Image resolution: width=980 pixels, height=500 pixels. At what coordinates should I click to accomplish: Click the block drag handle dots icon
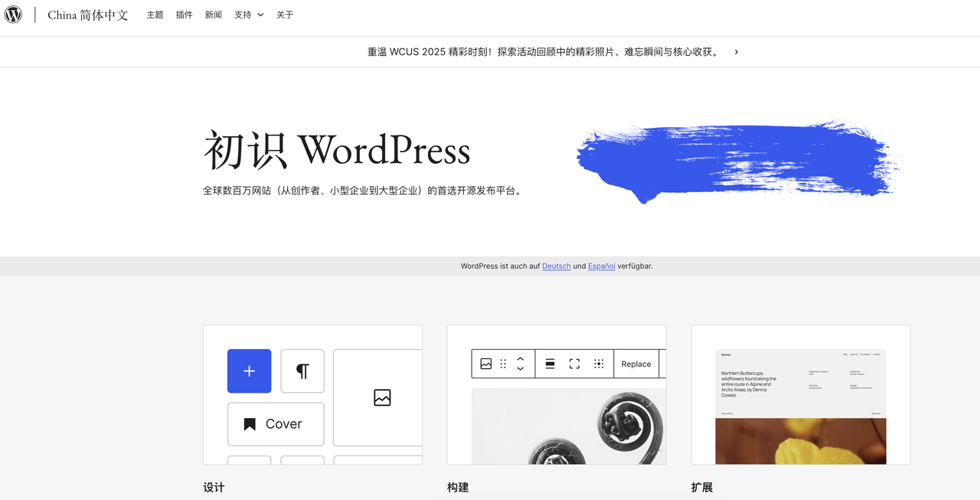[501, 364]
